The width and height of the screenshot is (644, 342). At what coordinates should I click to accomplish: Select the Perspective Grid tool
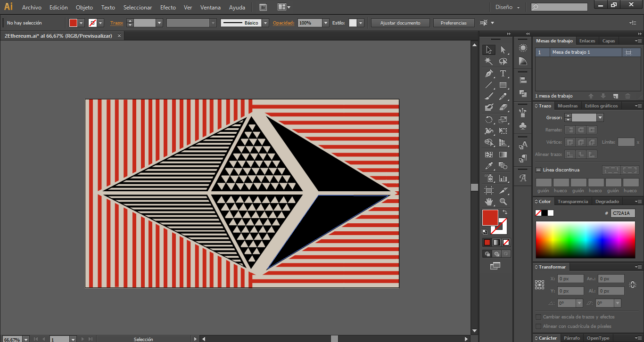pyautogui.click(x=503, y=143)
